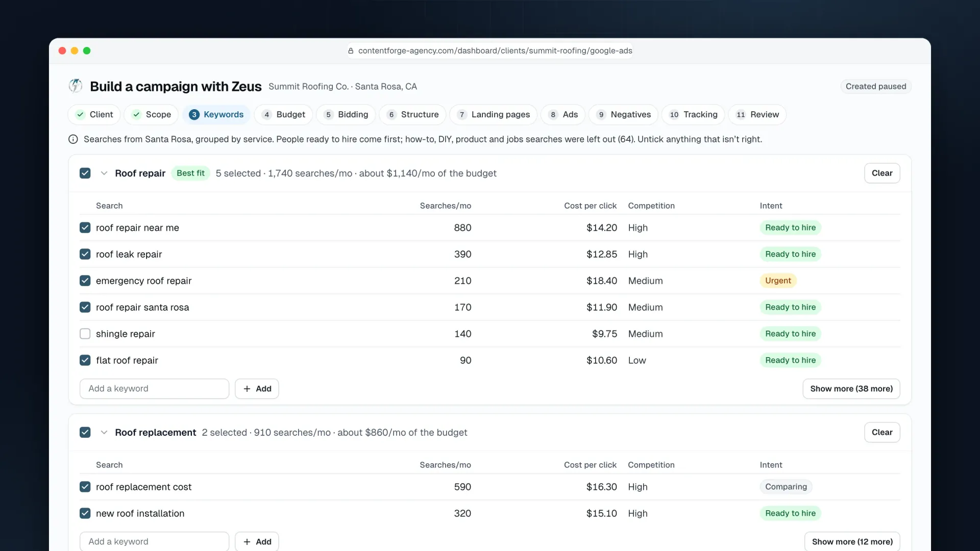Uncheck the 'roof repair near me' keyword

click(85, 228)
